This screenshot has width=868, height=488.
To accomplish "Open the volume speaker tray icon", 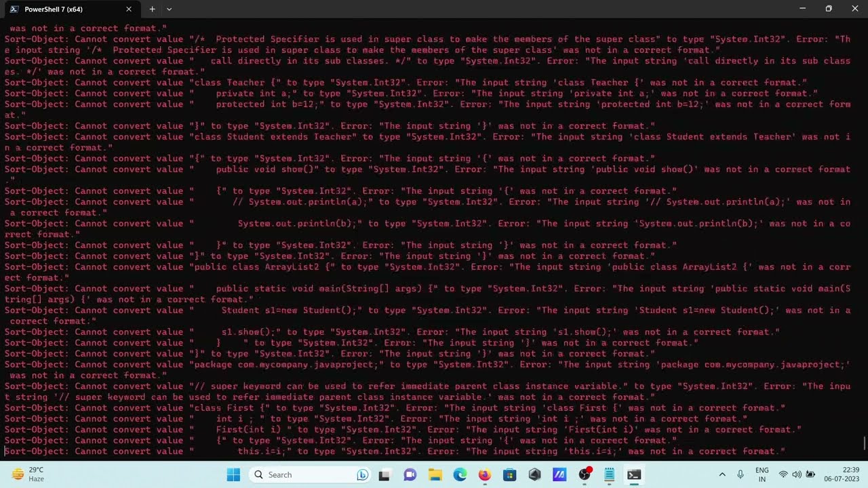I will (x=797, y=474).
